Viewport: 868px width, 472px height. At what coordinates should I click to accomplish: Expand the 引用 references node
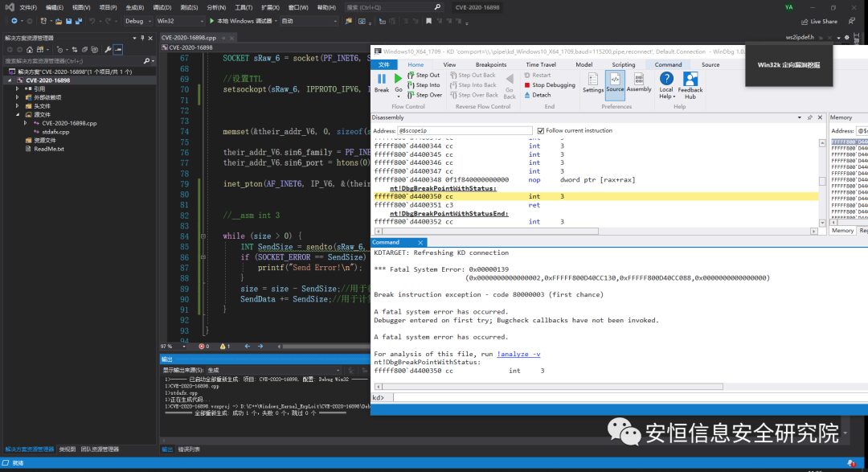pos(17,88)
